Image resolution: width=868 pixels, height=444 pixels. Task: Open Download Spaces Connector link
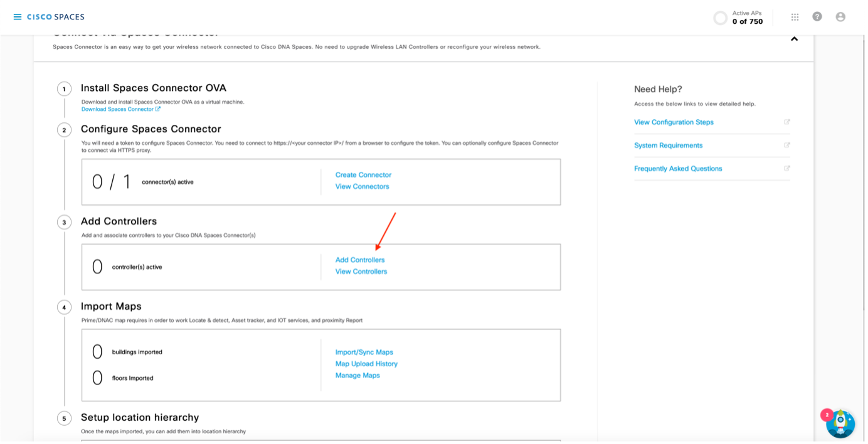point(120,109)
